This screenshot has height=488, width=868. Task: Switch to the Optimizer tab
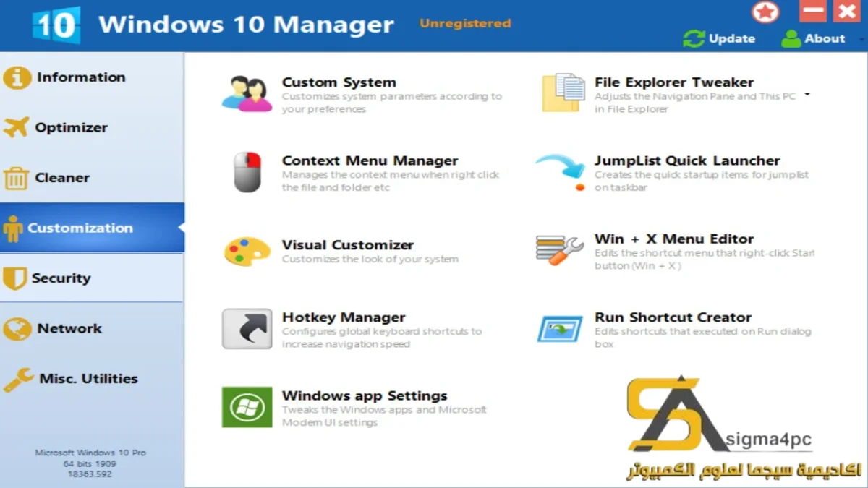pyautogui.click(x=92, y=127)
